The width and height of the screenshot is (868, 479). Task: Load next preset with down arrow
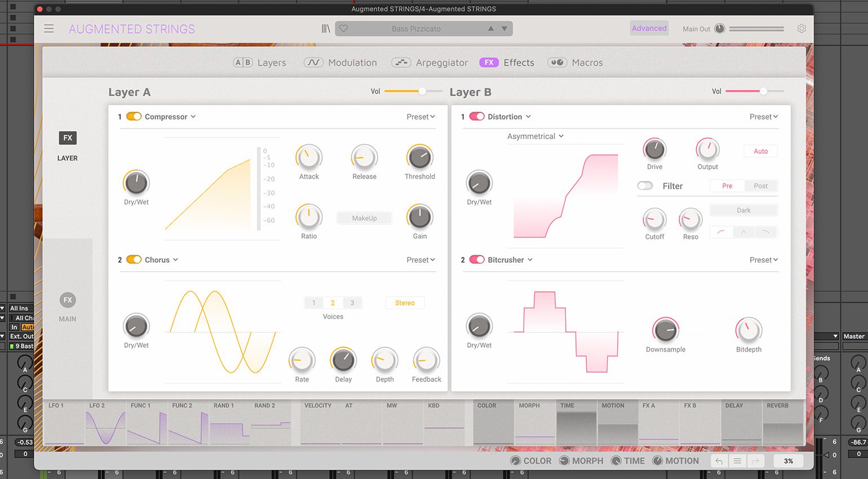pyautogui.click(x=504, y=29)
